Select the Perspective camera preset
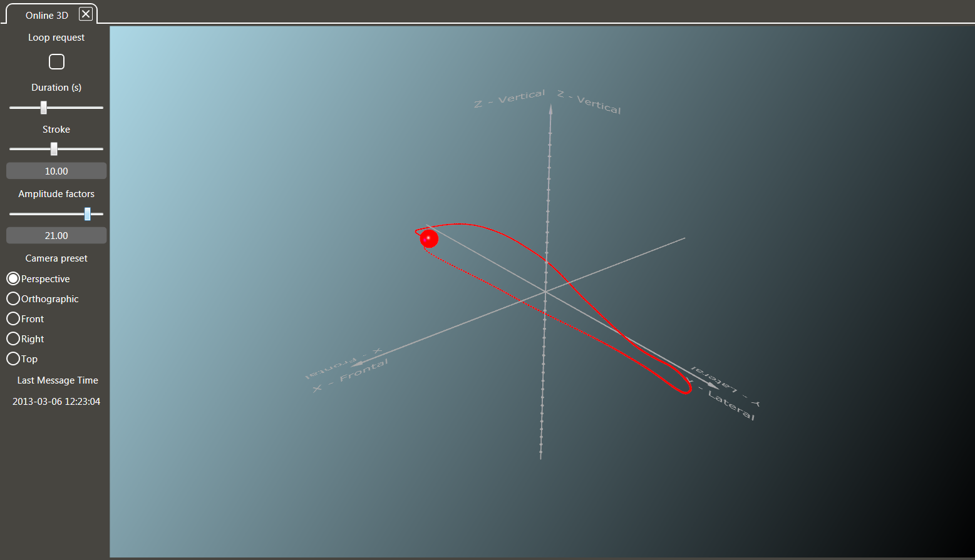Screen dimensions: 975x560 coord(13,278)
